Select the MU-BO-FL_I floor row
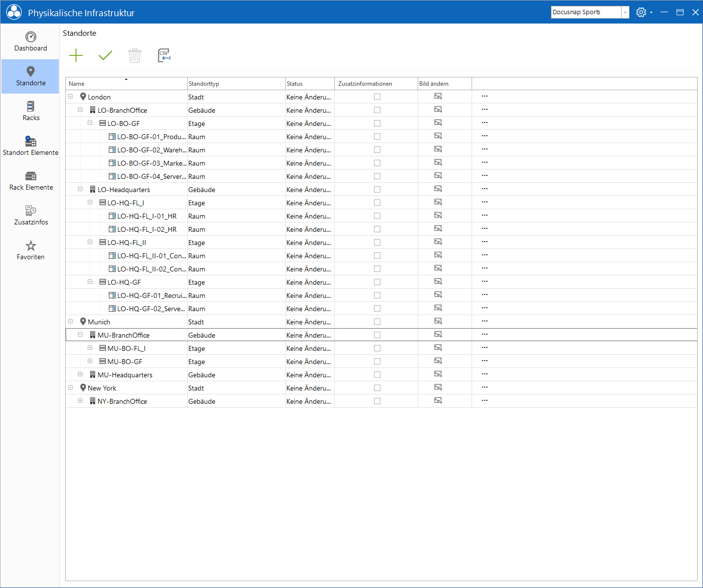Viewport: 703px width, 588px height. 381,348
